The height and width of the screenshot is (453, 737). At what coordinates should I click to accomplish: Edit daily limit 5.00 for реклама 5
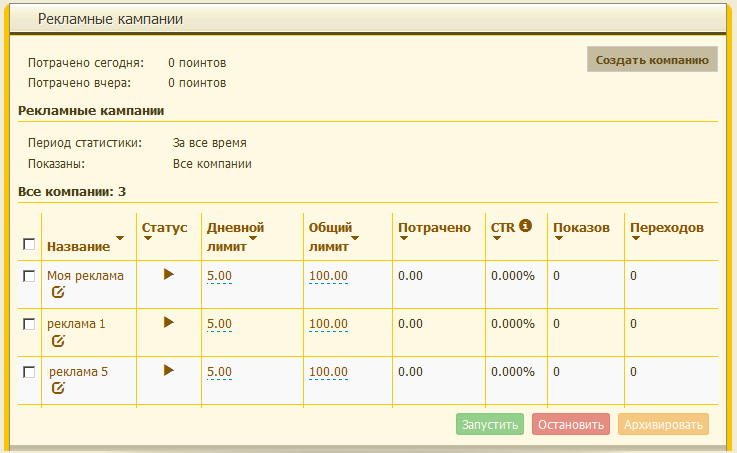(220, 372)
